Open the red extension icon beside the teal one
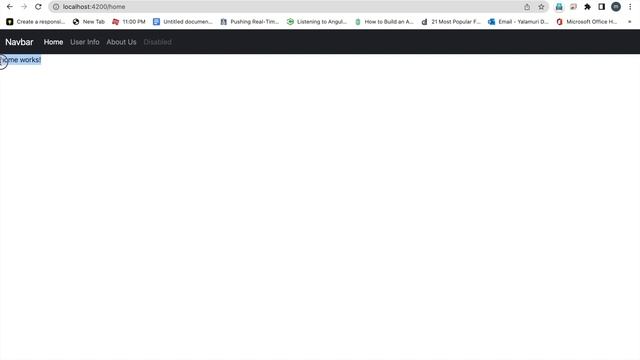 coord(573,7)
